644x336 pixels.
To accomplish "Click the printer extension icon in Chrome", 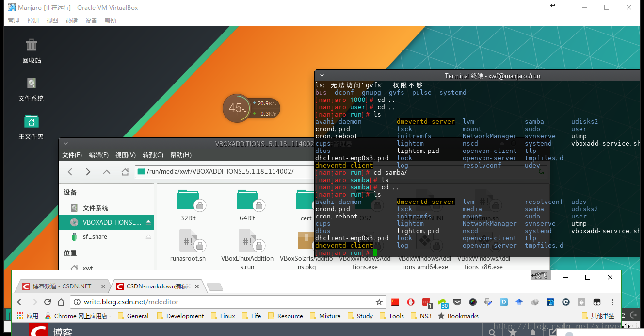I will [x=488, y=302].
